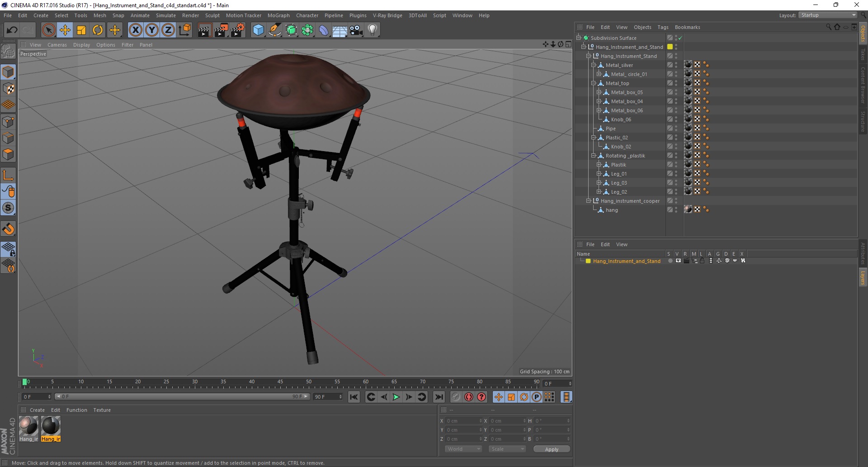The width and height of the screenshot is (868, 467).
Task: Toggle visibility dots for Pipe object
Action: (x=676, y=129)
